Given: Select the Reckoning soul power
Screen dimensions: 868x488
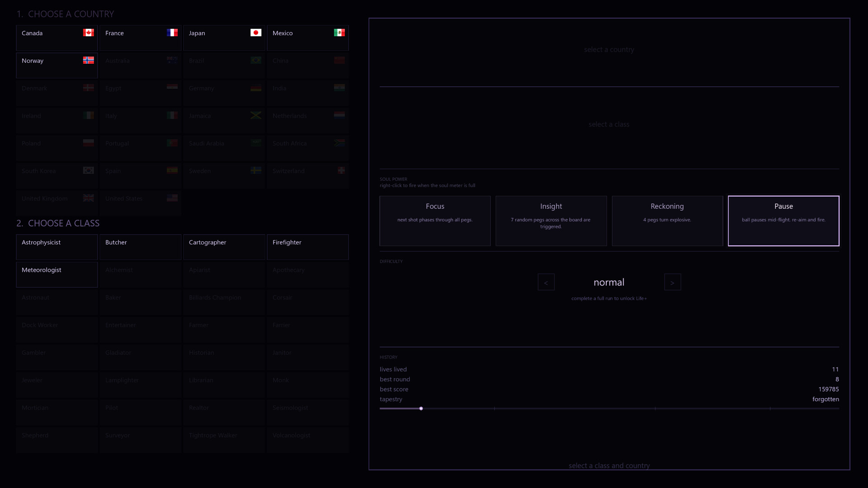Looking at the screenshot, I should (x=667, y=221).
